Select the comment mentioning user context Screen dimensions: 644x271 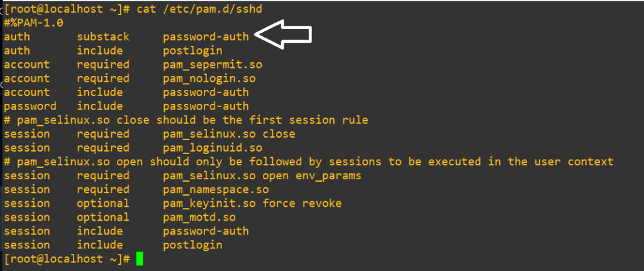coord(308,162)
